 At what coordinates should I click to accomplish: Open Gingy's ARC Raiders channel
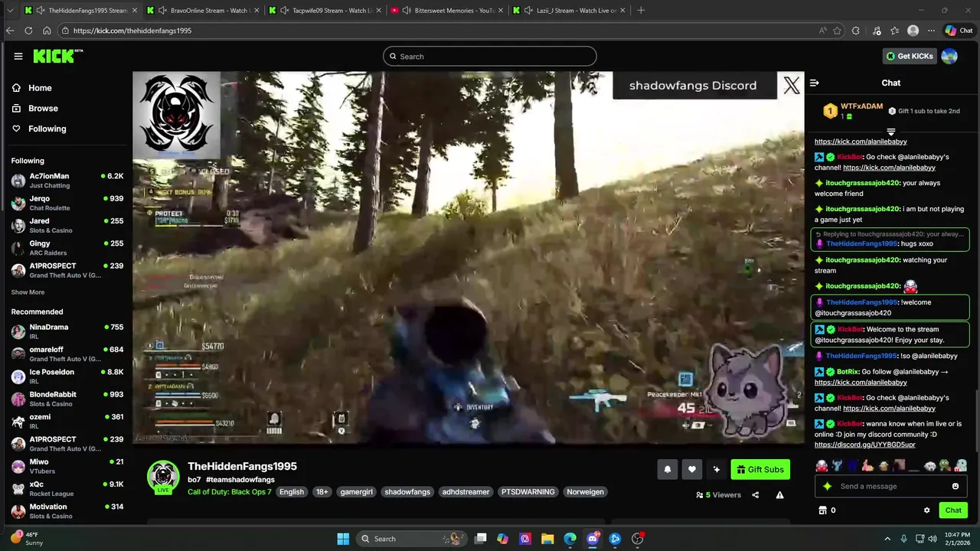[x=67, y=248]
